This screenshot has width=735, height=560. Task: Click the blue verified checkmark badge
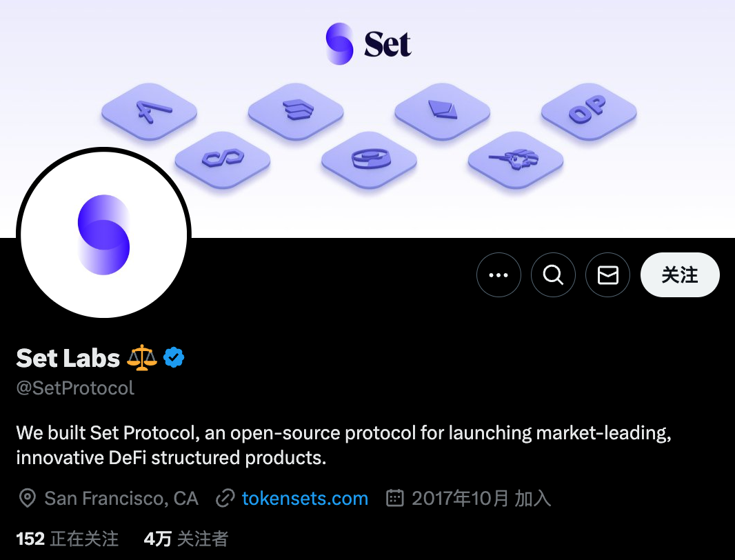[x=174, y=357]
